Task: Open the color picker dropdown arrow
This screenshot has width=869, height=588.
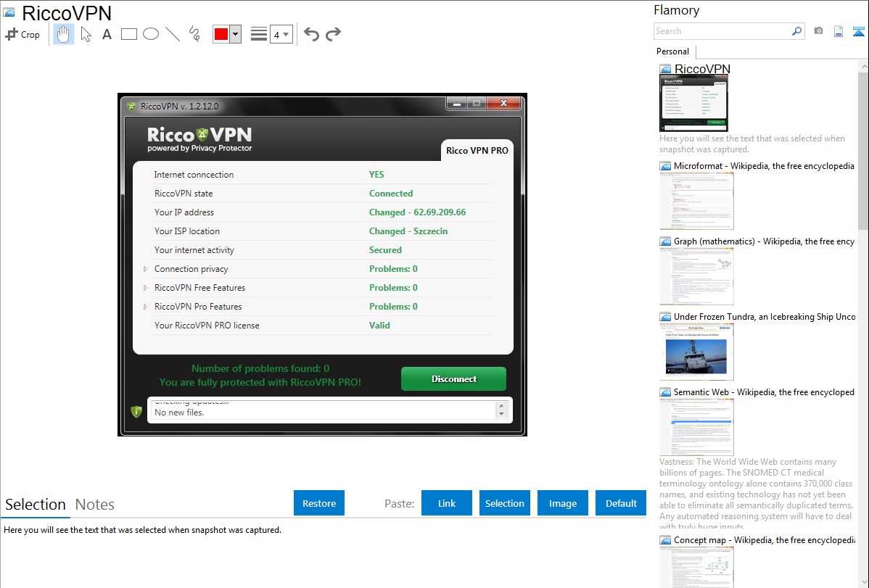Action: (x=236, y=34)
